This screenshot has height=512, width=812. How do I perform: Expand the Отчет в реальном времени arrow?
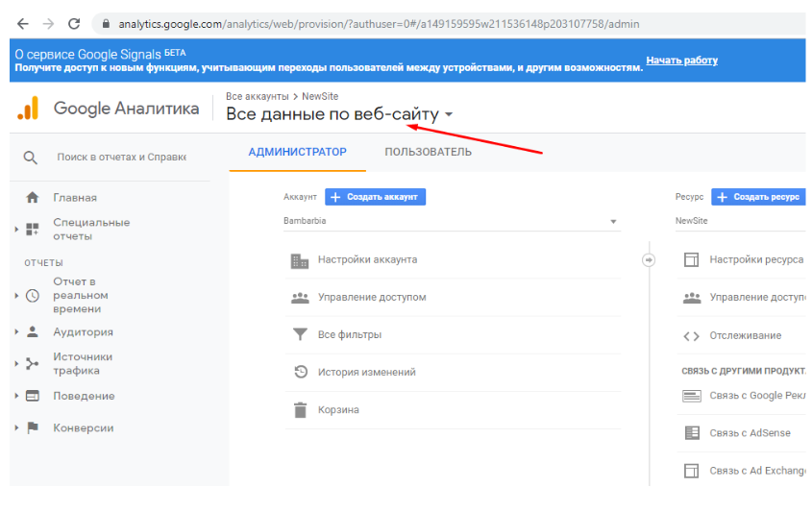pyautogui.click(x=16, y=296)
